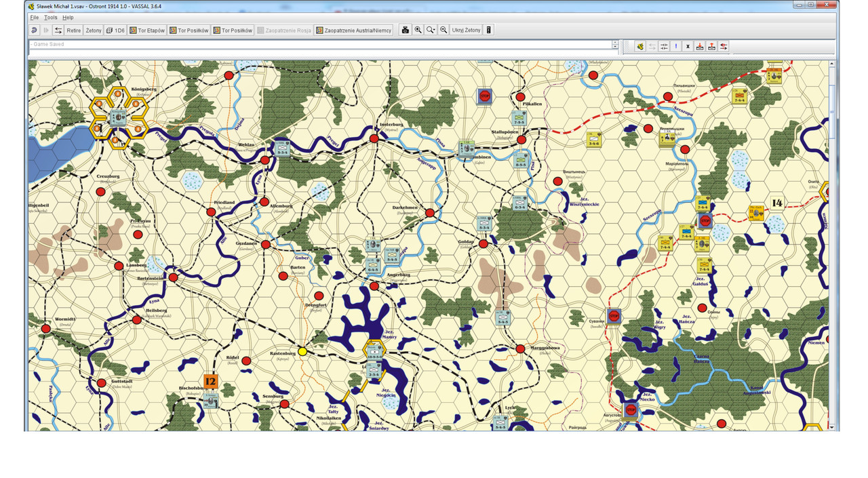Click the map vertical scrollbar down arrow
Screen dimensions: 868x478
[x=832, y=427]
